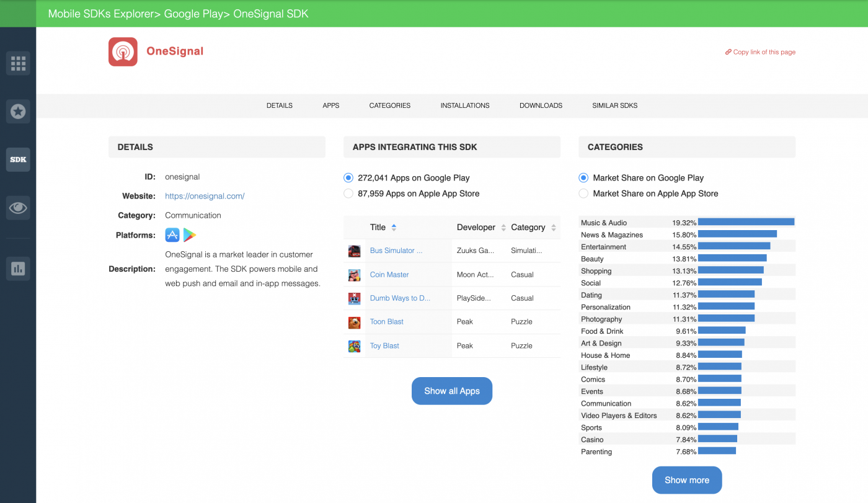The height and width of the screenshot is (503, 868).
Task: Select the Apple platform icon
Action: 172,234
